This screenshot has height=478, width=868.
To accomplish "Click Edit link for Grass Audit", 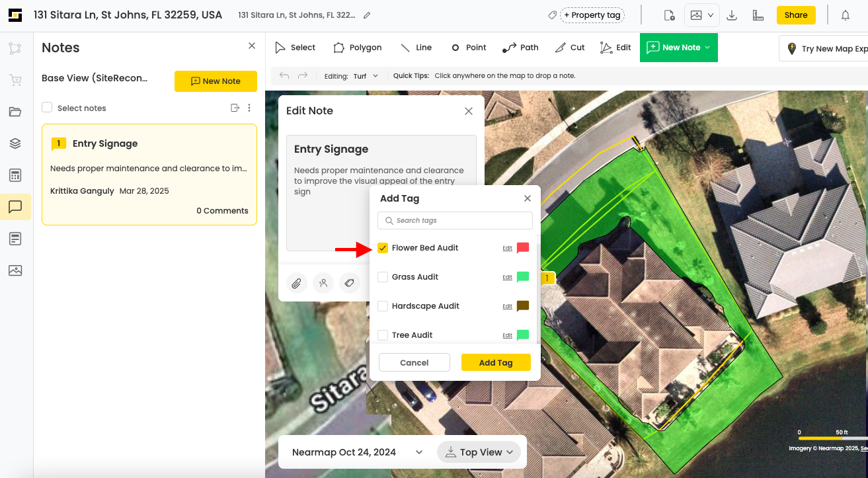I will [507, 278].
